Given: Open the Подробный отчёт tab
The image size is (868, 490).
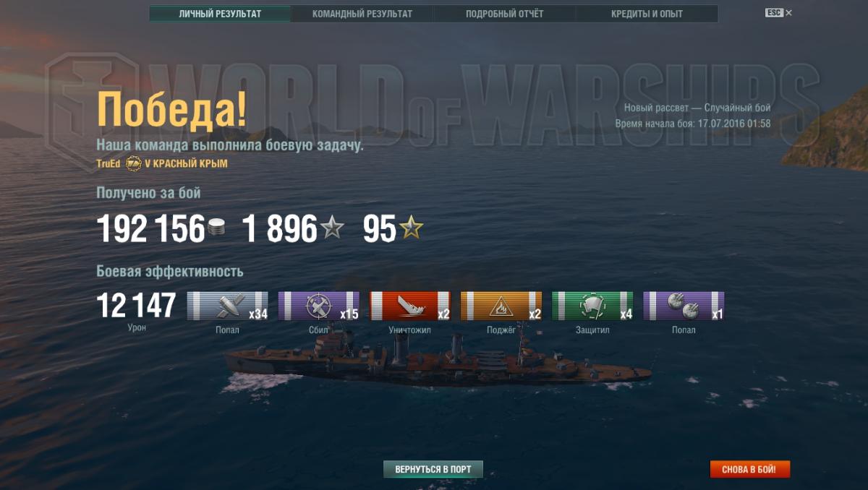Looking at the screenshot, I should coord(505,14).
